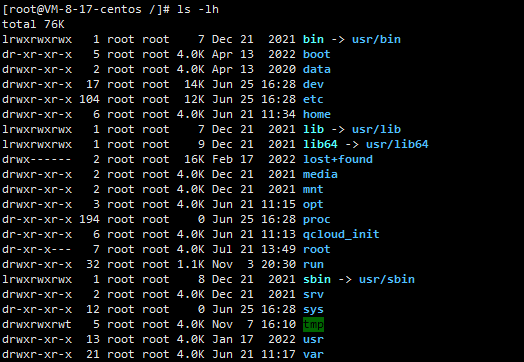Screen dimensions: 524x362
Task: Click the root@VM-8-17-centos prompt text
Action: tap(72, 9)
